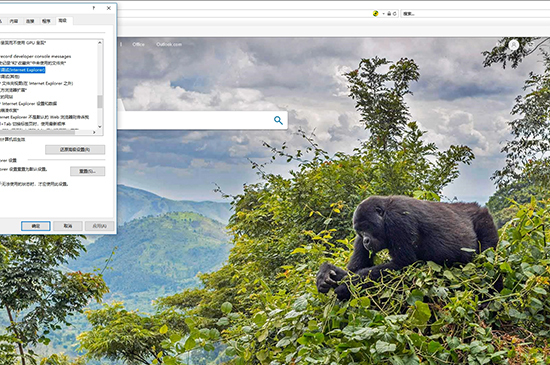
Task: Click the 确定 button
Action: point(36,226)
